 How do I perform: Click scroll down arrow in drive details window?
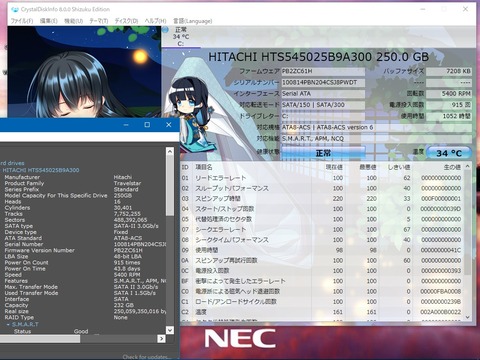(x=170, y=330)
